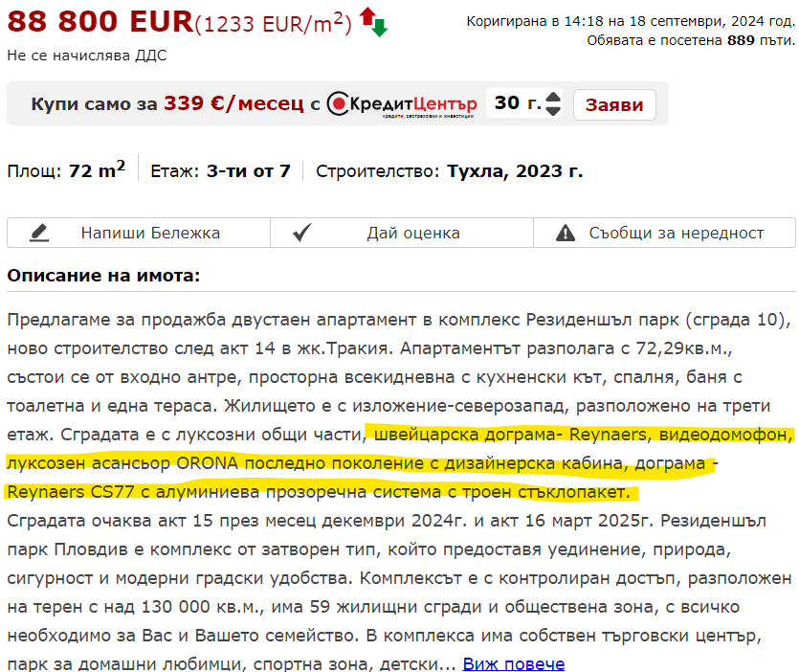799x672 pixels.
Task: Increase loan years with the up arrow
Action: point(553,97)
